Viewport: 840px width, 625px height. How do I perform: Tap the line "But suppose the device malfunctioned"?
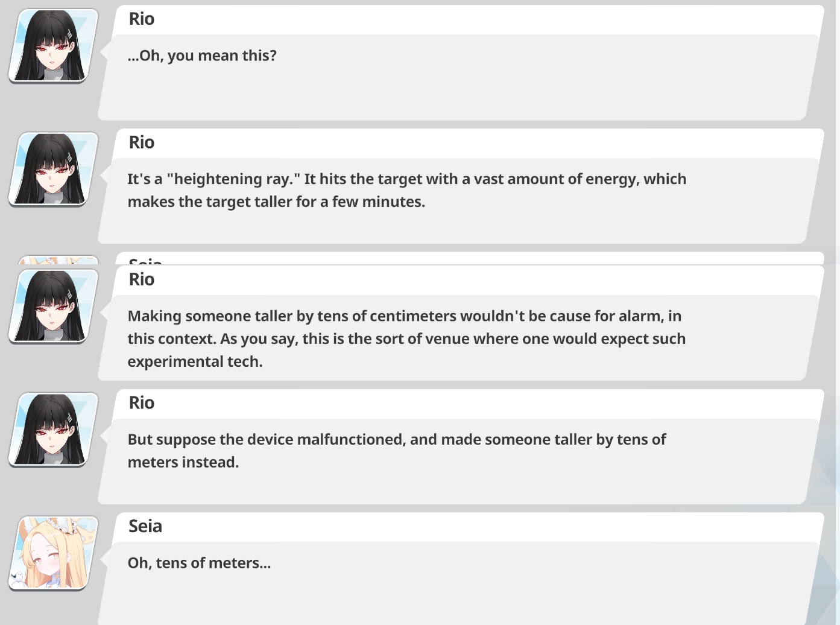click(x=397, y=439)
